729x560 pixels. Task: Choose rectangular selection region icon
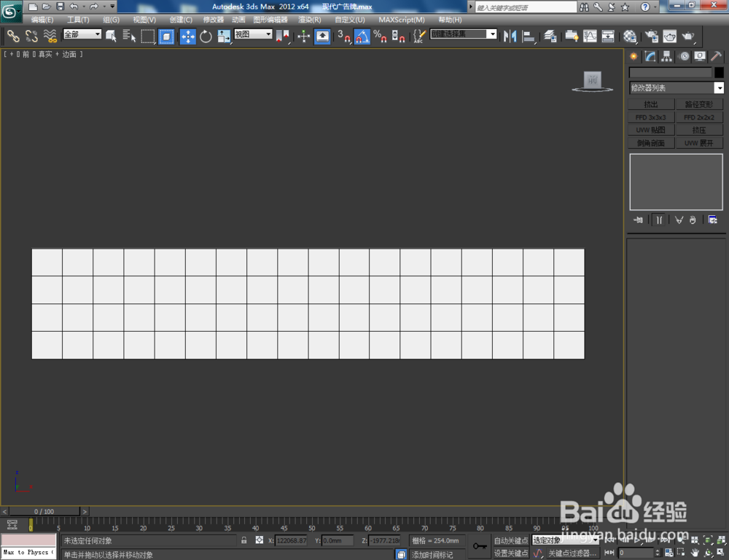click(x=148, y=36)
